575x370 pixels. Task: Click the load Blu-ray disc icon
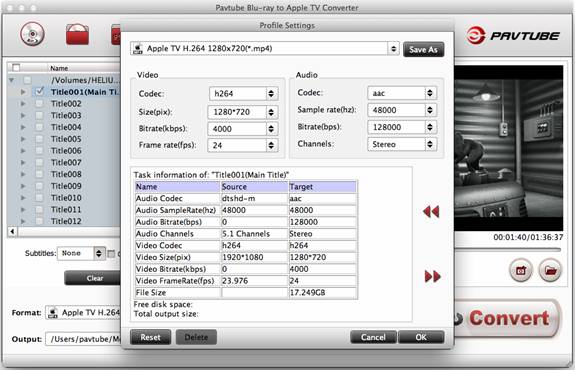point(32,34)
